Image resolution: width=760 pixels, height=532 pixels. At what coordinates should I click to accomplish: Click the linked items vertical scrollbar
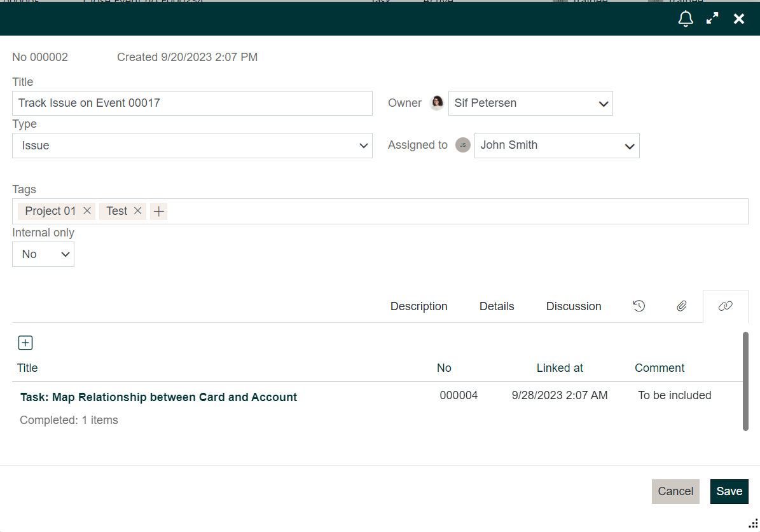point(745,381)
